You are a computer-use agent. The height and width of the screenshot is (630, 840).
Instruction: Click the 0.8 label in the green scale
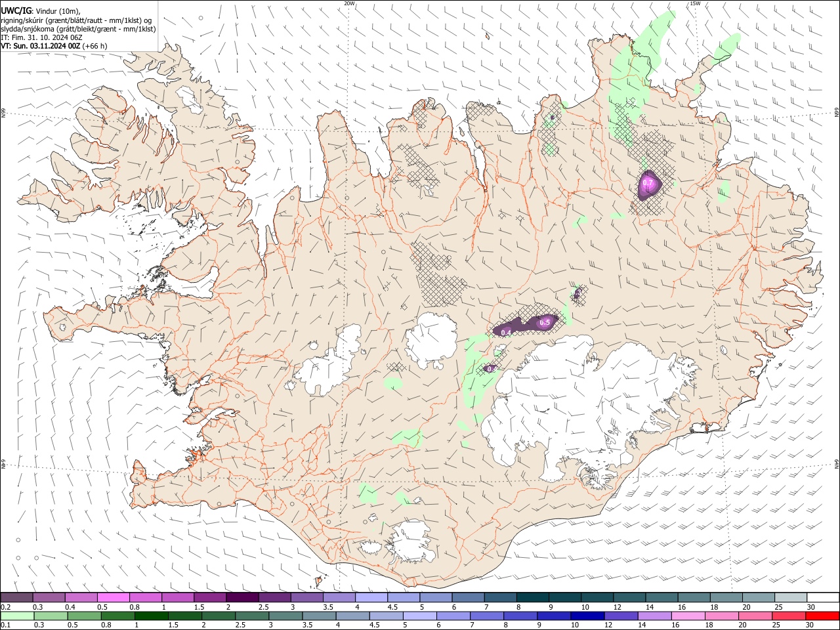click(x=106, y=625)
